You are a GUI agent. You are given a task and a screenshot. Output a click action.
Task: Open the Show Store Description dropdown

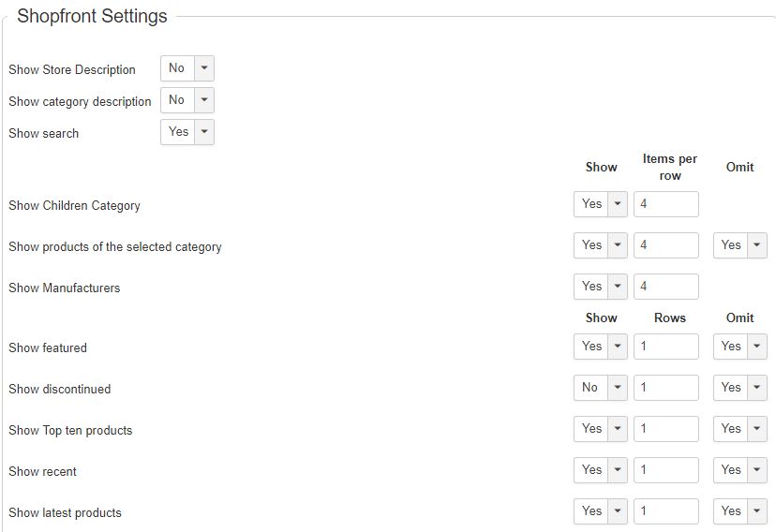(187, 68)
